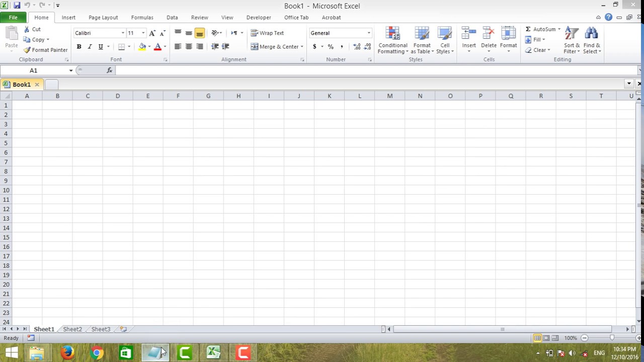Viewport: 644px width, 362px height.
Task: Click Format Painter
Action: coord(45,50)
